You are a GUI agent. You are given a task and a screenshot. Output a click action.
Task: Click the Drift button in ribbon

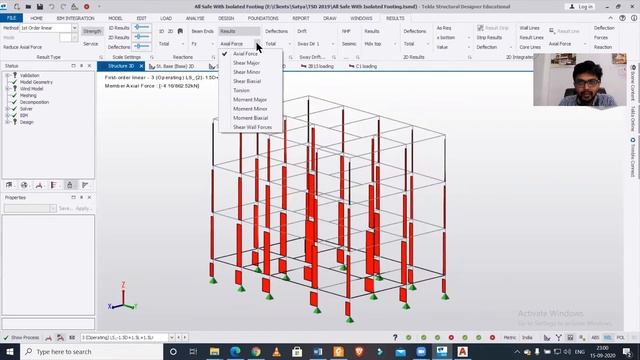point(302,31)
